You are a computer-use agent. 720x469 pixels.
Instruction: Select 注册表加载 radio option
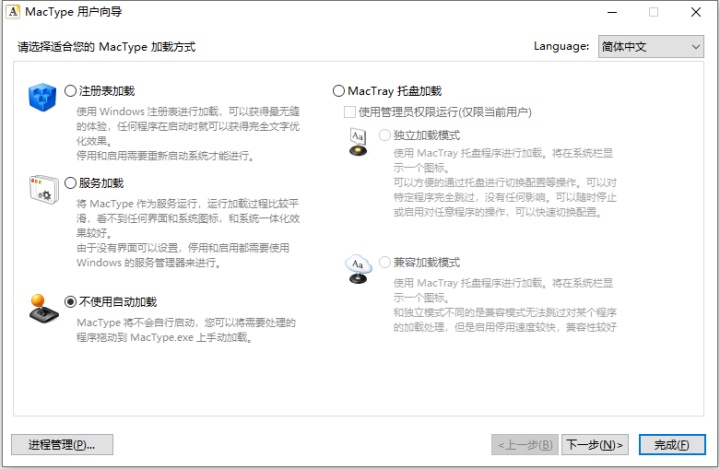(x=70, y=91)
